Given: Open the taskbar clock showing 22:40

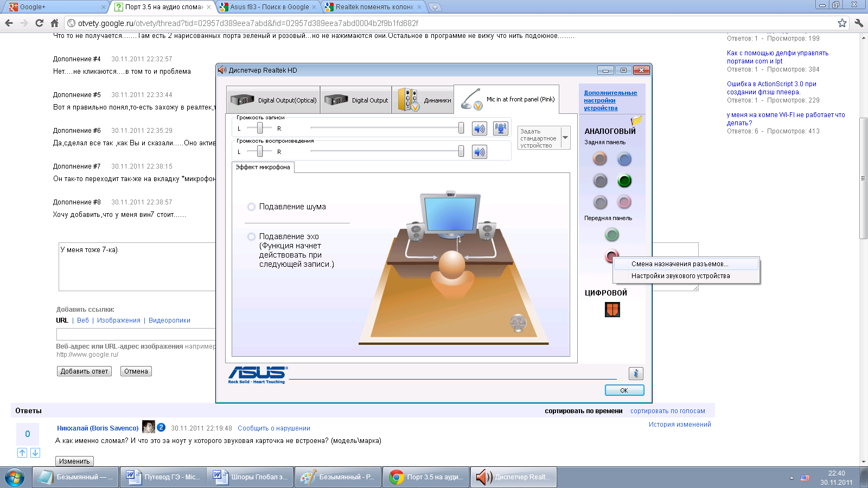Looking at the screenshot, I should tap(837, 478).
